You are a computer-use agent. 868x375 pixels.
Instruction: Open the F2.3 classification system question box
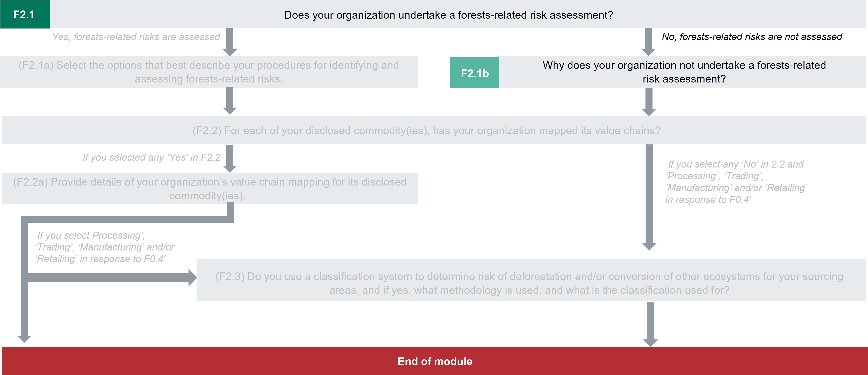pos(529,283)
